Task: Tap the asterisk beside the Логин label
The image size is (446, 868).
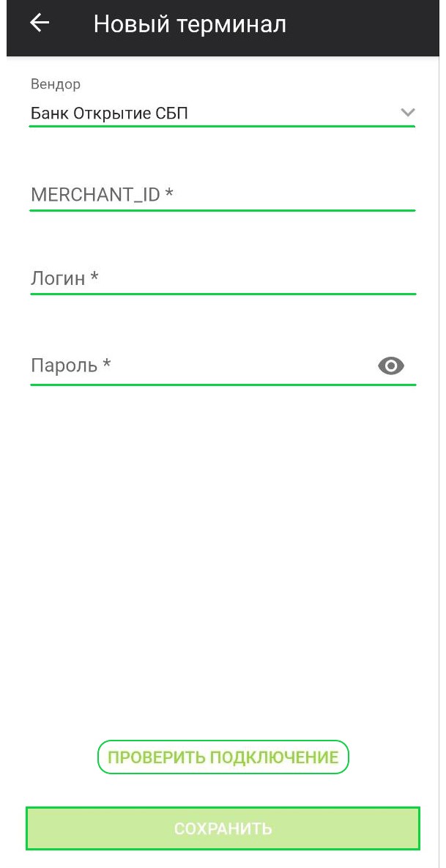Action: click(94, 276)
